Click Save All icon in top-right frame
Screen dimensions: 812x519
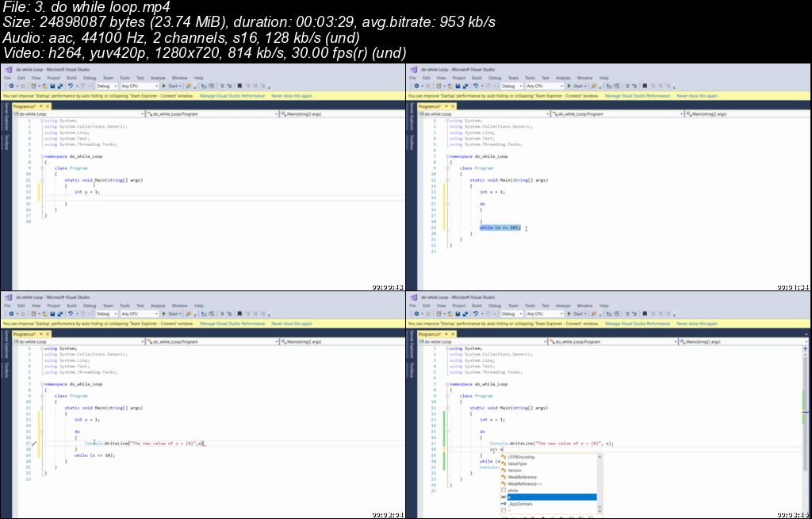pos(465,86)
